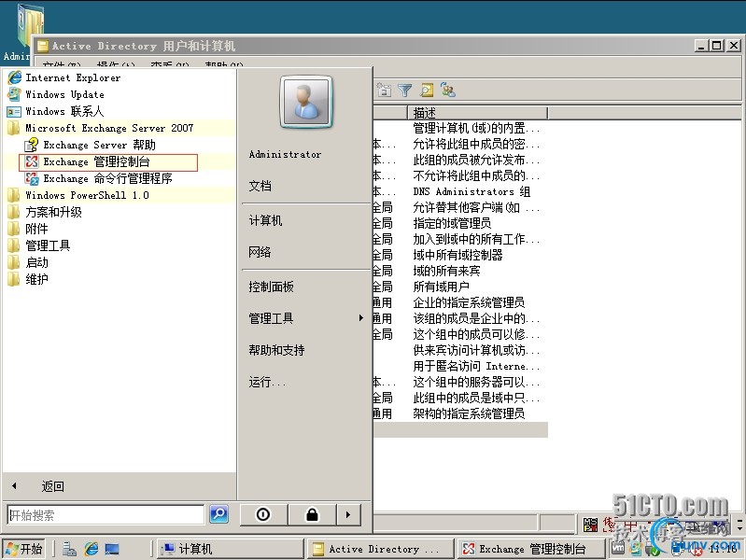The height and width of the screenshot is (560, 746).
Task: Click the show desktop quick launch icon
Action: pyautogui.click(x=112, y=549)
